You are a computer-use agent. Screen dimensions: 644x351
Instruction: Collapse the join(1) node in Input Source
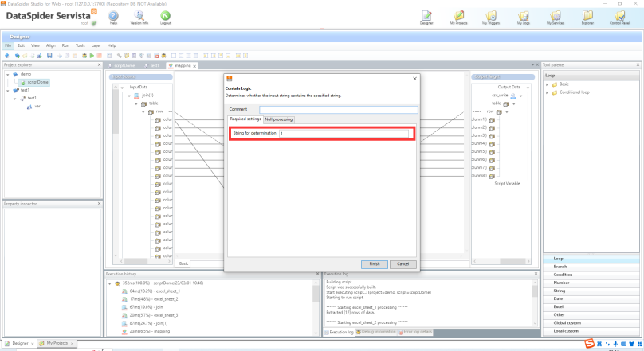click(129, 96)
